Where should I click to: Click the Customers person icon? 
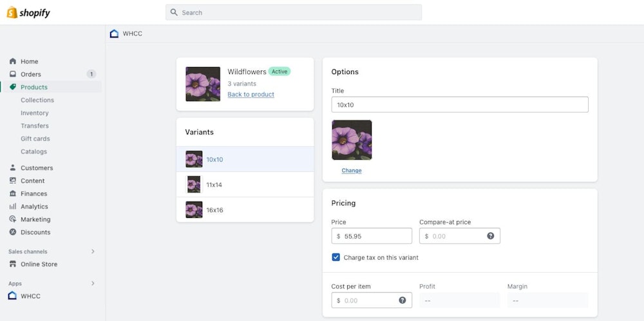pos(13,168)
